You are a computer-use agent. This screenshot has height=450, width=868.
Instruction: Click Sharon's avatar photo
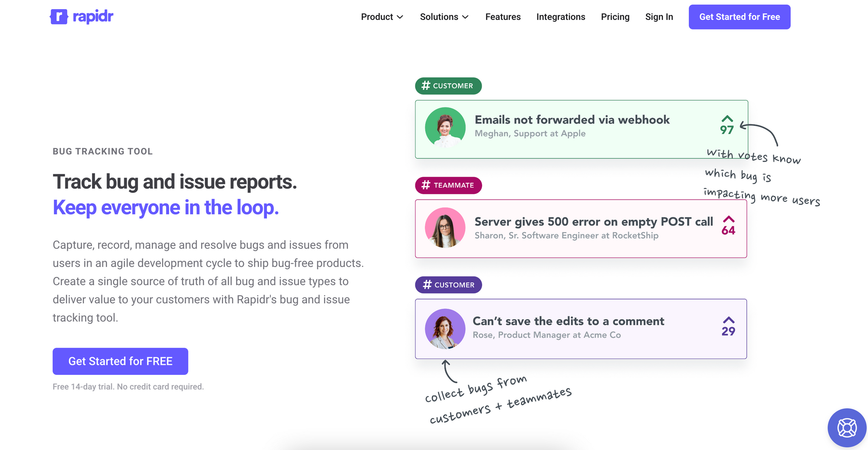[445, 228]
